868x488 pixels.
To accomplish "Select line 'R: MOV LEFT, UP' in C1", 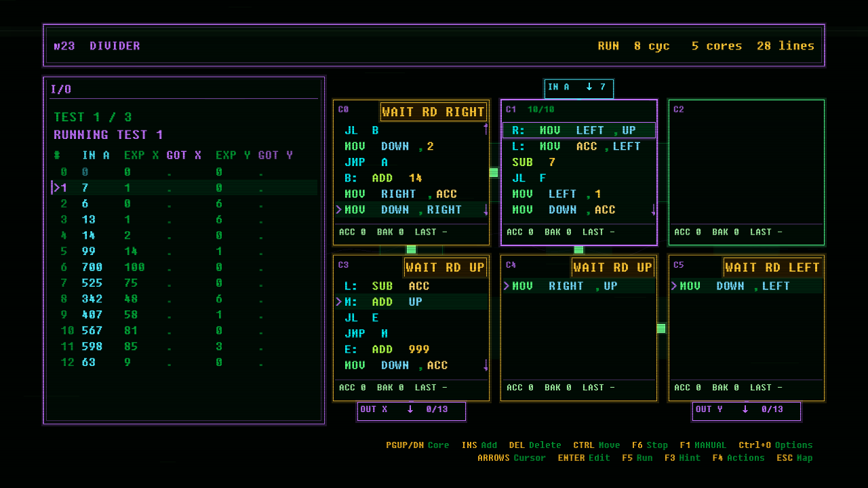I will click(579, 130).
